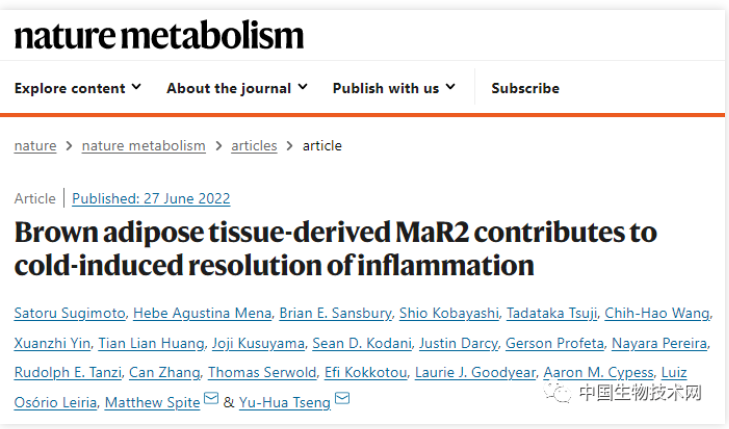Click the WeChat watermark icon

557,392
